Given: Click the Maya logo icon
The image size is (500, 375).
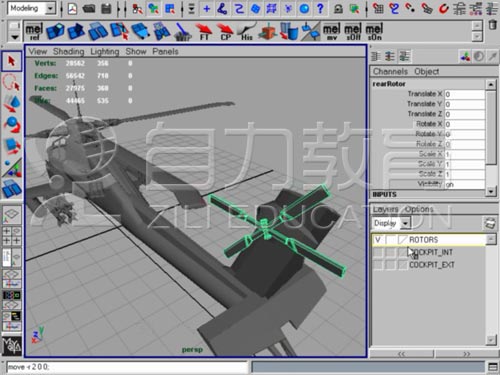Looking at the screenshot, I should [12, 346].
